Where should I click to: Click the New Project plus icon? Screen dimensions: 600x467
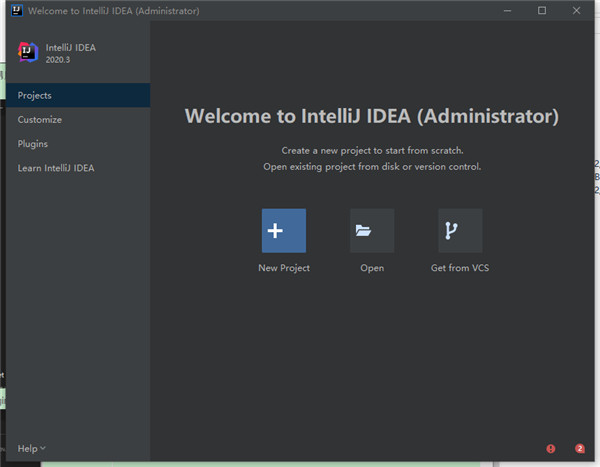pyautogui.click(x=284, y=231)
